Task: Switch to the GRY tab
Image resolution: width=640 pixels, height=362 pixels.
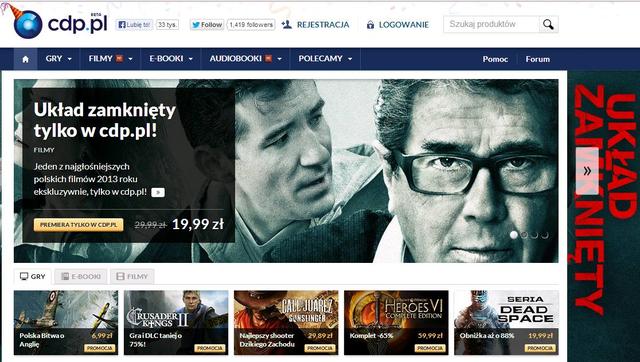Action: click(x=32, y=276)
